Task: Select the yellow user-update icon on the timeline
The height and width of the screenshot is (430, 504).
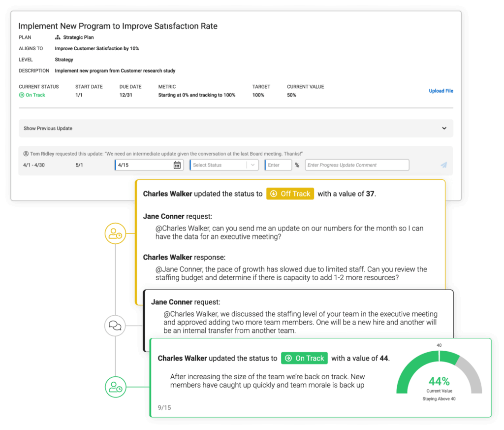Action: pyautogui.click(x=115, y=233)
